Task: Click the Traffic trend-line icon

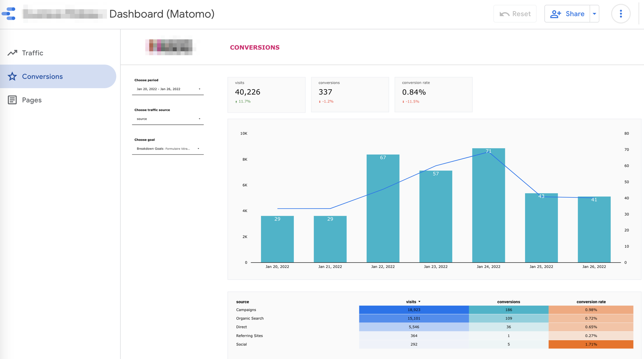Action: click(x=12, y=53)
